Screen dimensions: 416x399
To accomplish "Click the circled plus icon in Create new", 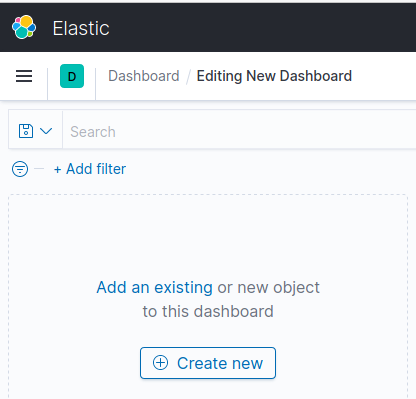I will click(x=160, y=363).
